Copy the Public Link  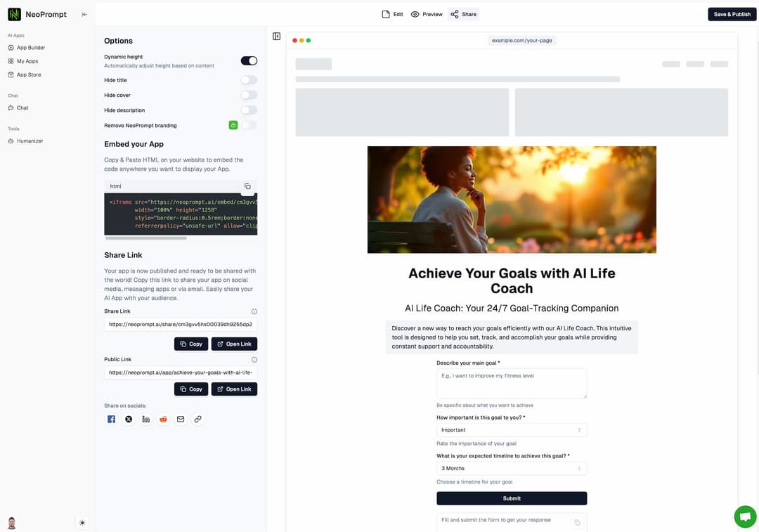[191, 389]
